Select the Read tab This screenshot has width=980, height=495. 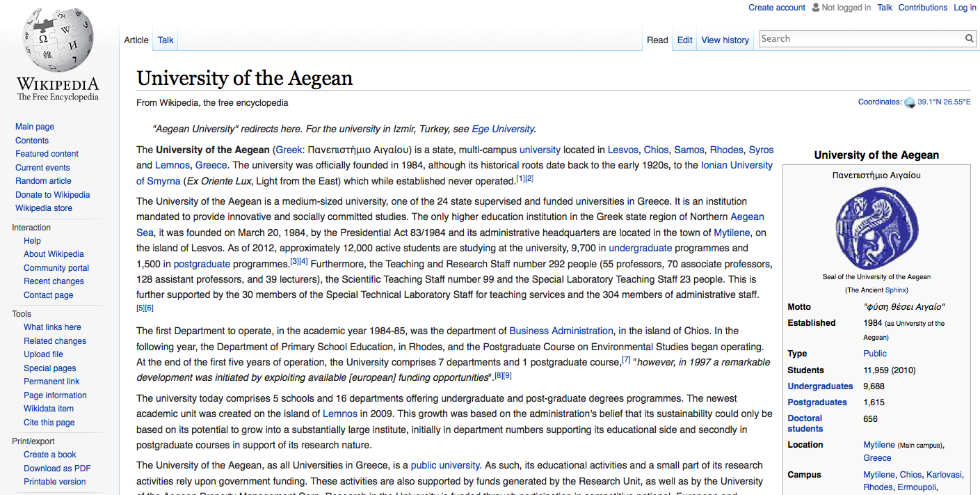[657, 40]
